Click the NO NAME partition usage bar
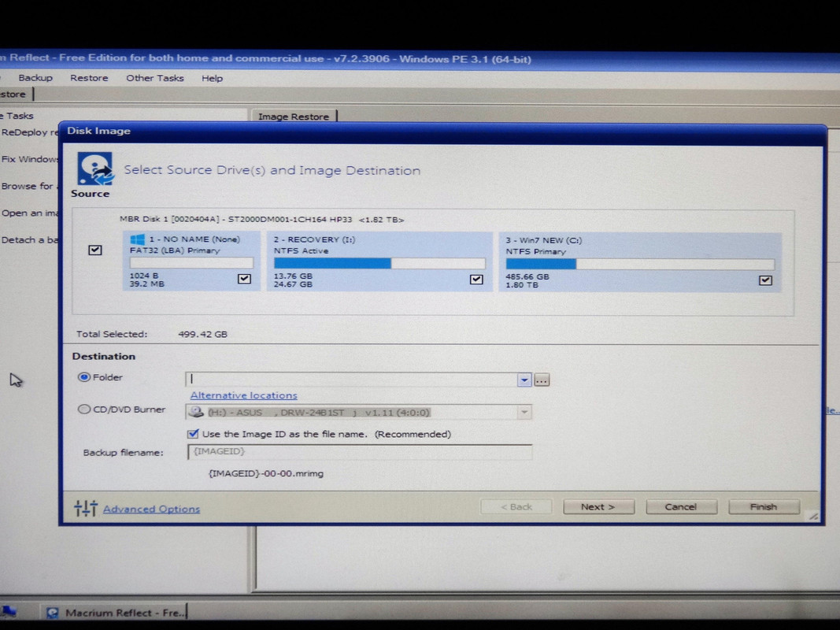This screenshot has width=840, height=630. pos(191,262)
